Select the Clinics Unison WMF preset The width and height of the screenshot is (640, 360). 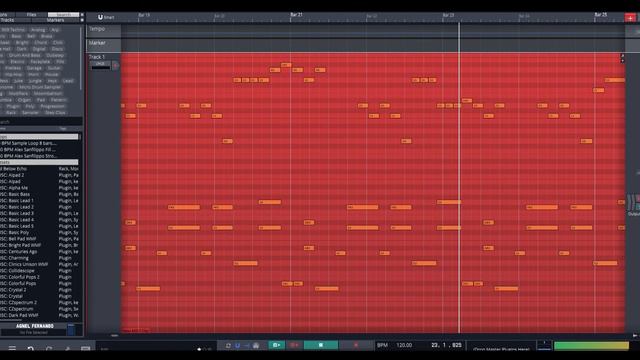(x=39, y=264)
